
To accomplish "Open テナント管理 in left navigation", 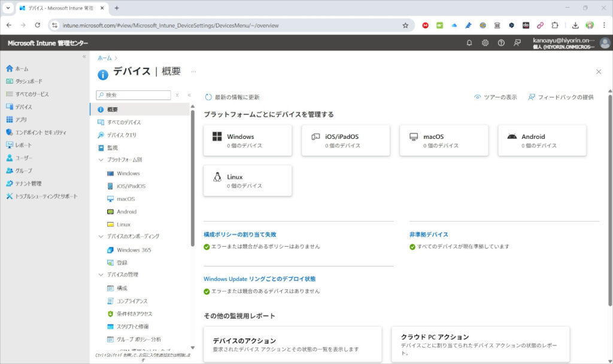I will (x=24, y=183).
